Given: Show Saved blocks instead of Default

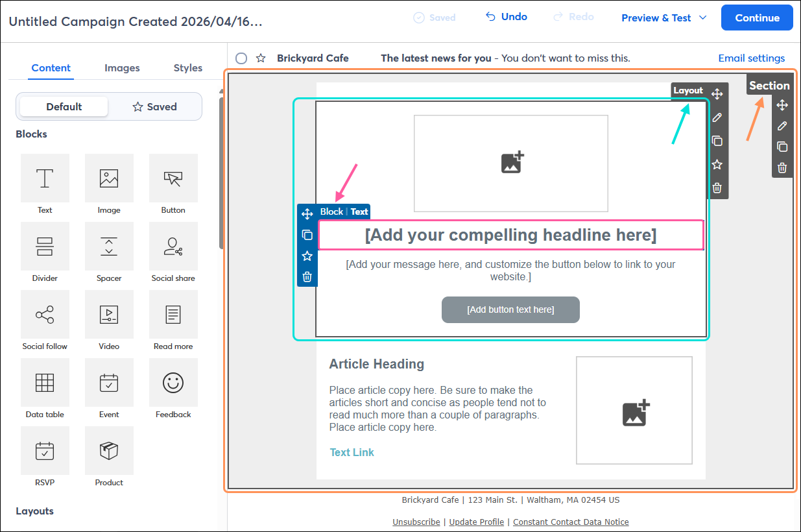Looking at the screenshot, I should pyautogui.click(x=155, y=106).
